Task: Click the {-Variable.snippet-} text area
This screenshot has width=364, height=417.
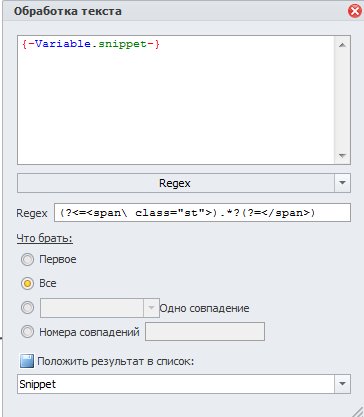Action: pos(176,100)
